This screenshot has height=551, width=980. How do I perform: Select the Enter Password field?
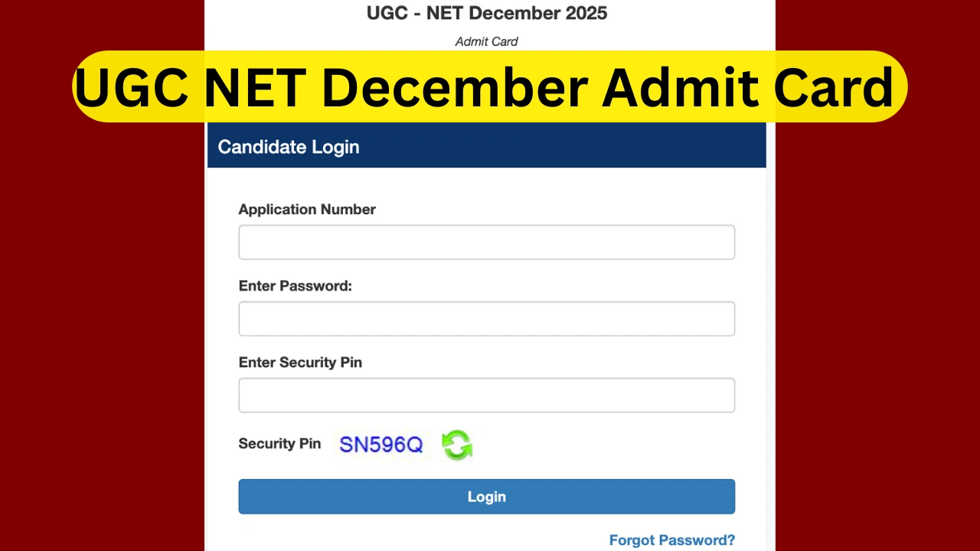pos(486,318)
